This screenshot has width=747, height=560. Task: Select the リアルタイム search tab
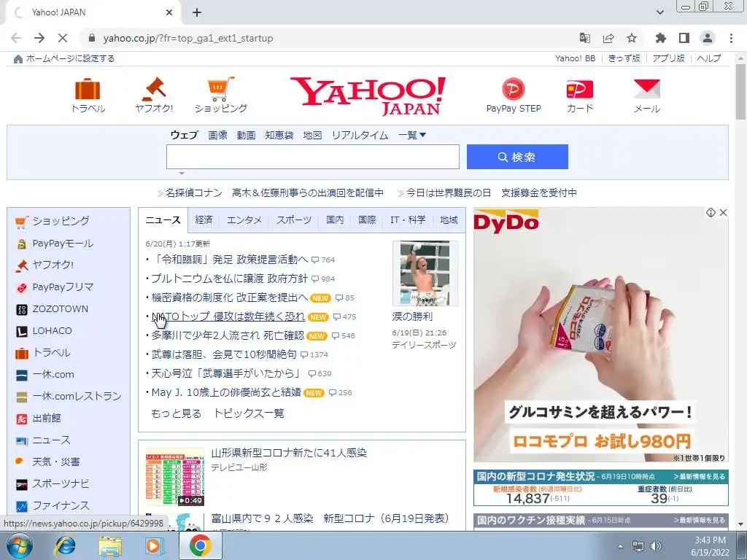(360, 135)
